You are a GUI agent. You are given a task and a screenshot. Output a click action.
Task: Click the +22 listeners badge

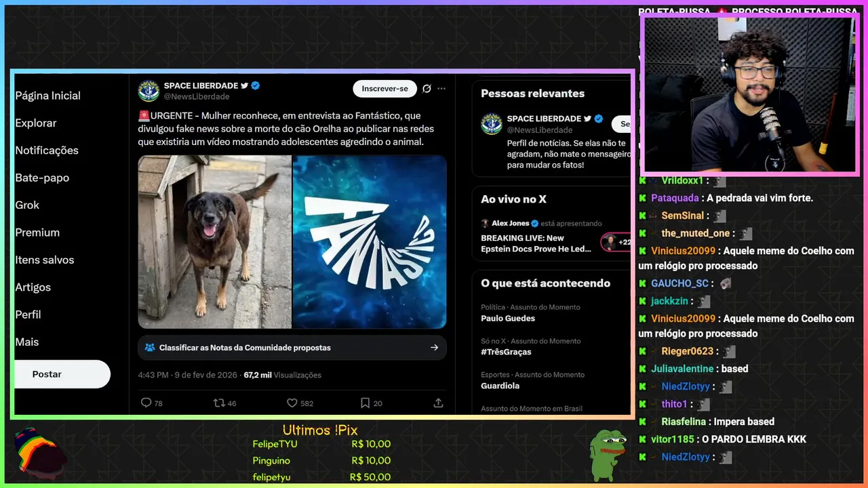tap(616, 242)
